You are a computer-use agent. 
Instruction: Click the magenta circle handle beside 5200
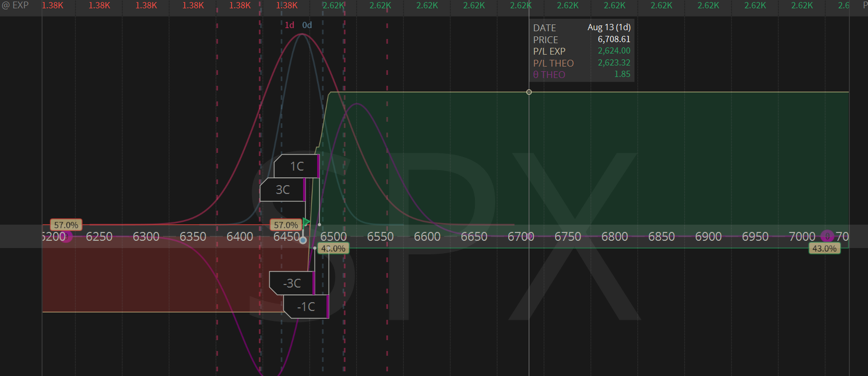click(x=66, y=237)
